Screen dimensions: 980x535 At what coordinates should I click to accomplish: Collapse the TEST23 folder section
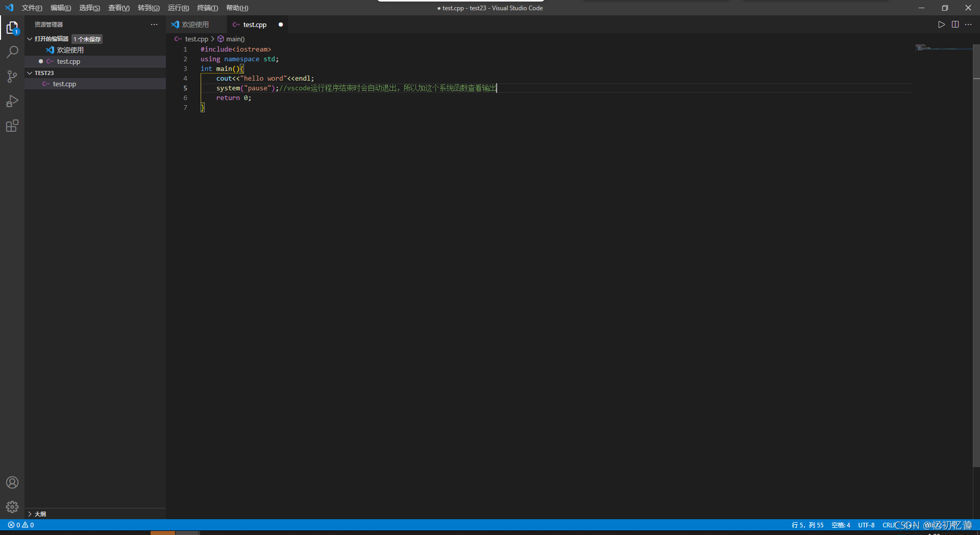(x=30, y=73)
